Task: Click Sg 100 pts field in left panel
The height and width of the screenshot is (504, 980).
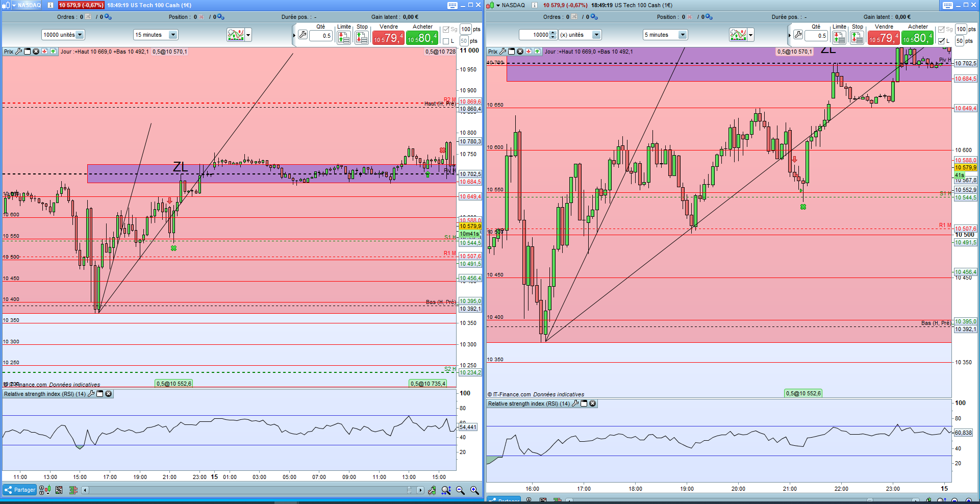Action: pos(465,30)
